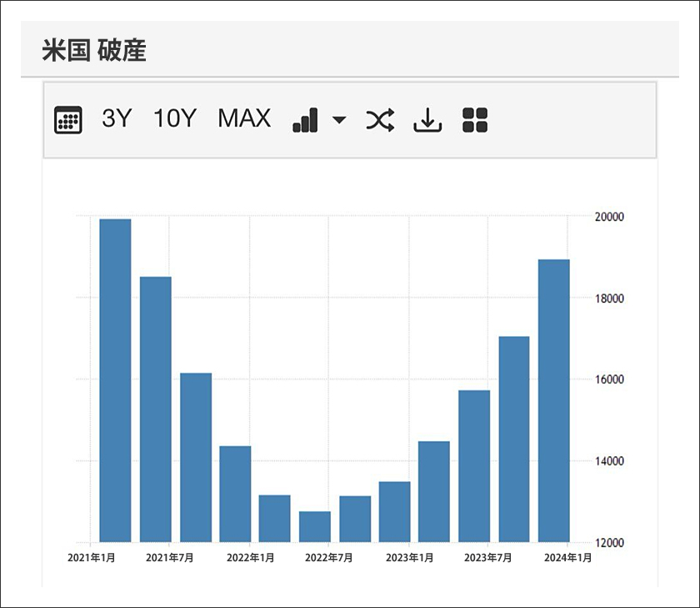Switch chart to 10Y range

pyautogui.click(x=173, y=119)
